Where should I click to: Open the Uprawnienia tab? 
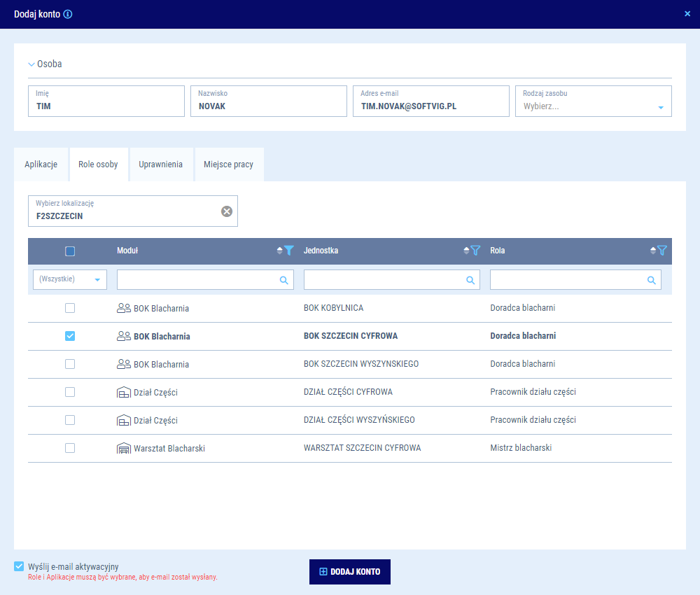(160, 164)
